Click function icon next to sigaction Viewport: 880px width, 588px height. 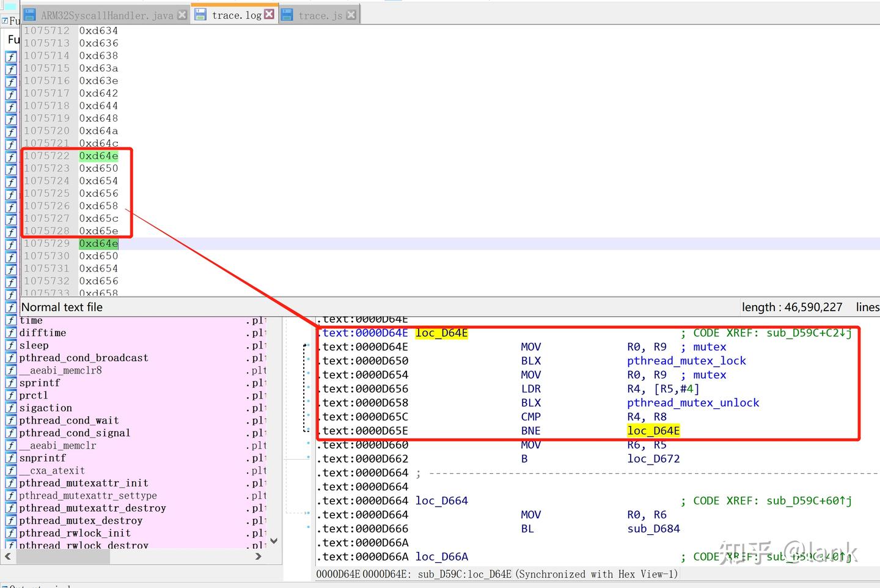11,408
